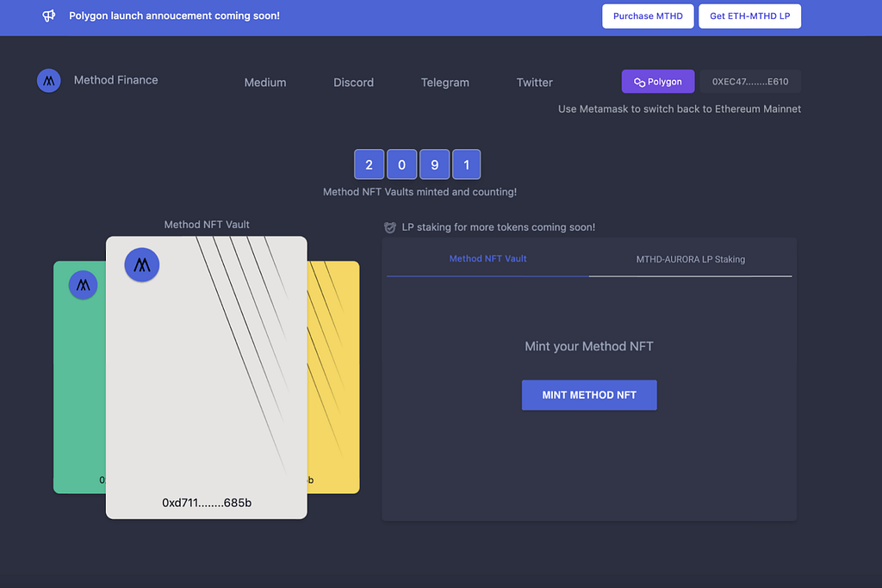Click counter digit tile showing 0
This screenshot has width=882, height=588.
tap(401, 164)
